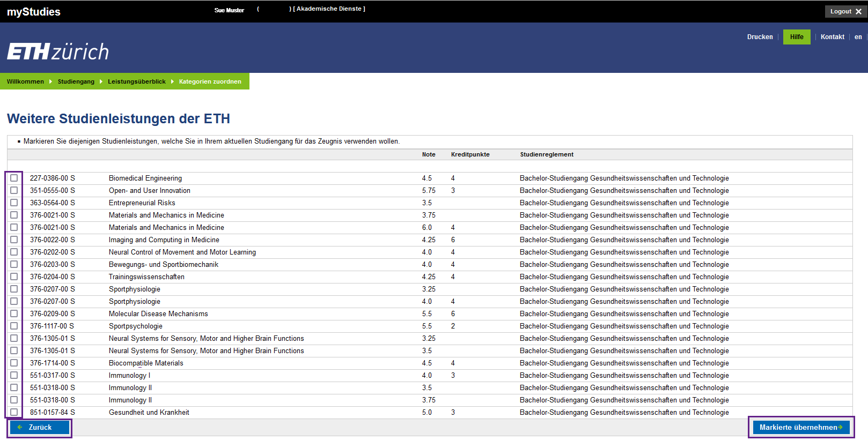Click the Logout button
Image resolution: width=868 pixels, height=448 pixels.
click(846, 11)
